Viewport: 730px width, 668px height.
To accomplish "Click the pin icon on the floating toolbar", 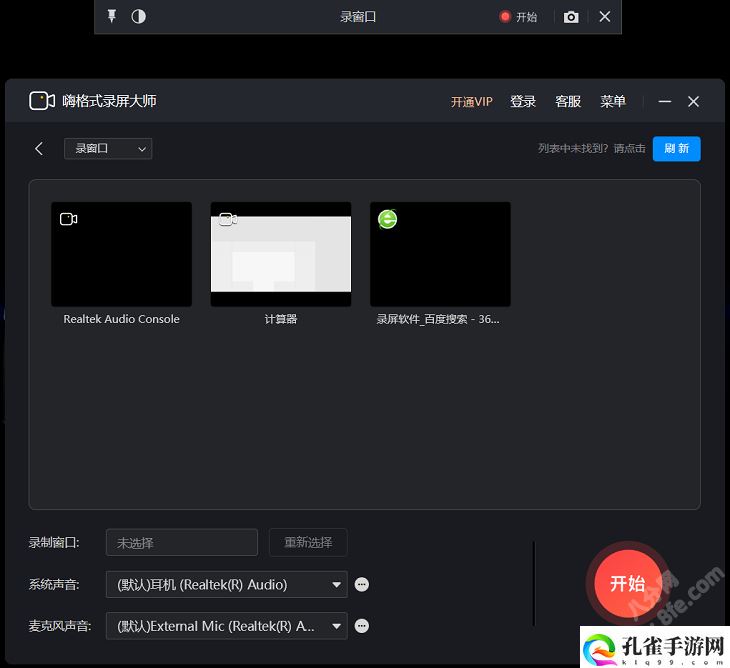I will (x=112, y=16).
